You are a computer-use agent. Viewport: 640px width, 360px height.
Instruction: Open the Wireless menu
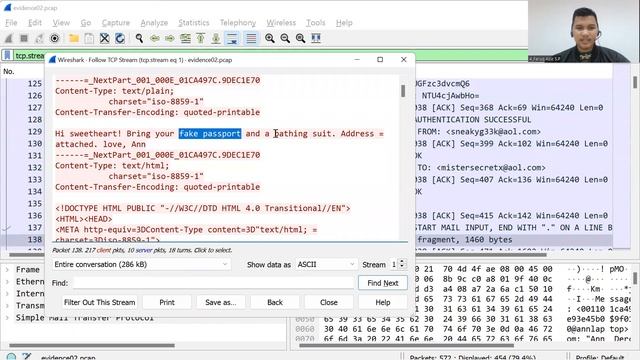tap(281, 23)
